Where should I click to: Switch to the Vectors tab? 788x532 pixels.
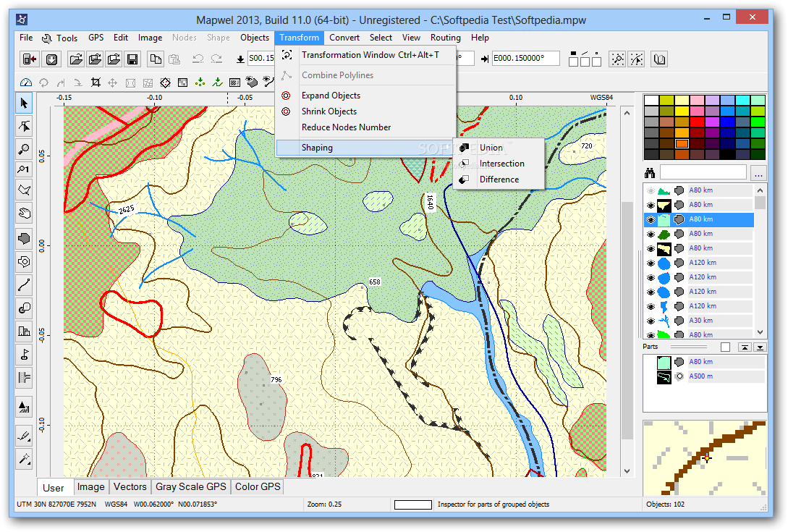click(x=130, y=486)
